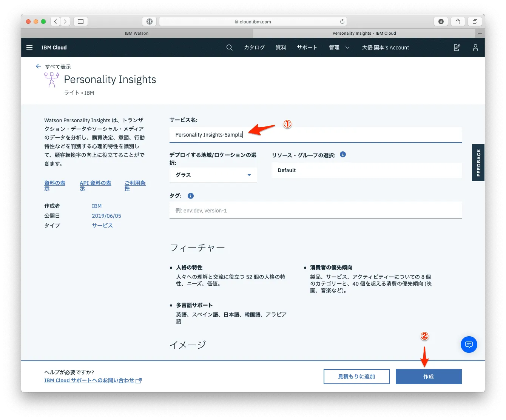Show all tabs overview button
The height and width of the screenshot is (420, 506).
[475, 22]
